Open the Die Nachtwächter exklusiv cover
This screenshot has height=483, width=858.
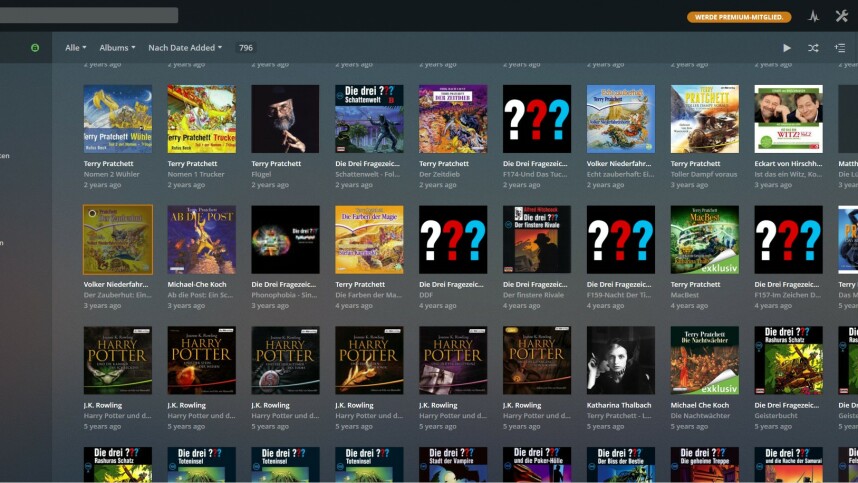click(705, 360)
